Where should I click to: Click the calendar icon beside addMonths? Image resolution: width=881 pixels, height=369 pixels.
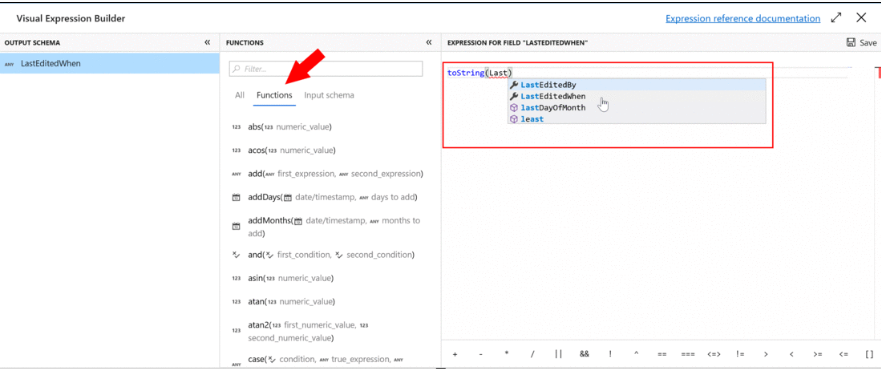click(236, 226)
